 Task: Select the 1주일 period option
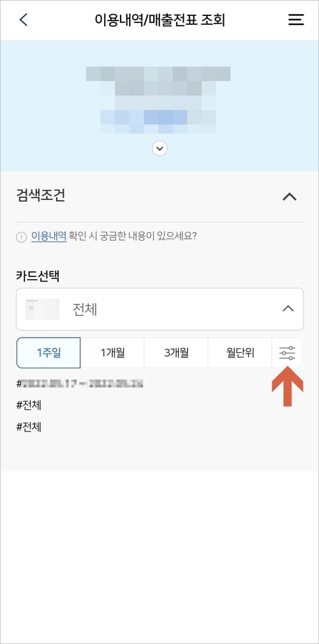(x=48, y=353)
